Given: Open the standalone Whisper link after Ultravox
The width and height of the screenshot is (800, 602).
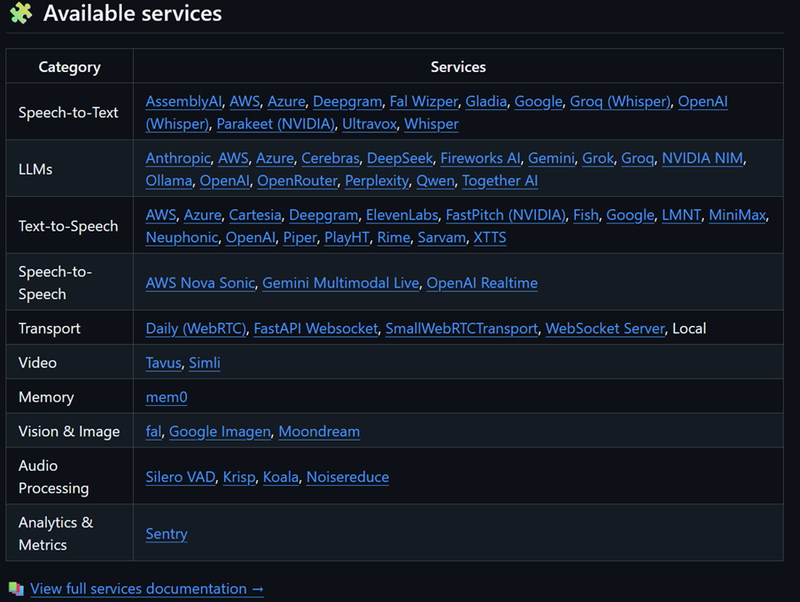Looking at the screenshot, I should 431,124.
